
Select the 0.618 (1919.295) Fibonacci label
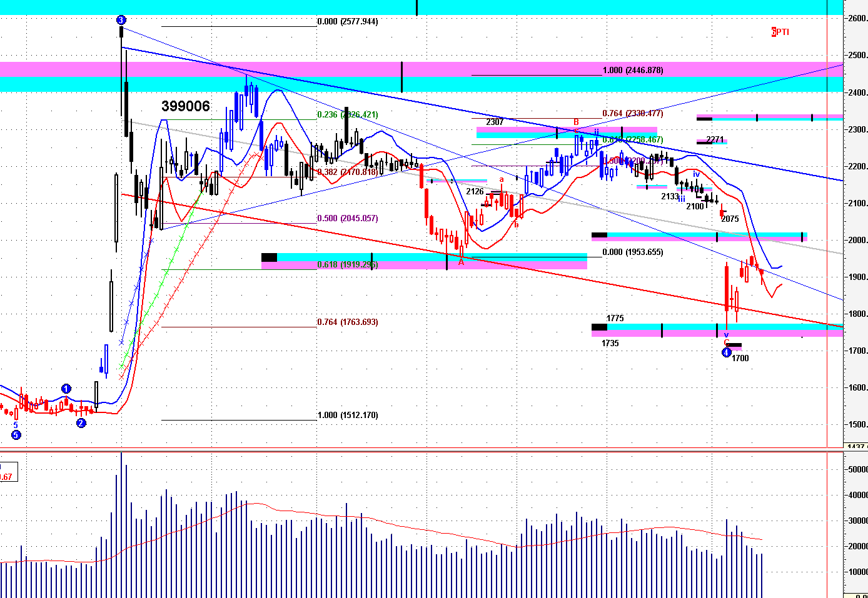[348, 264]
